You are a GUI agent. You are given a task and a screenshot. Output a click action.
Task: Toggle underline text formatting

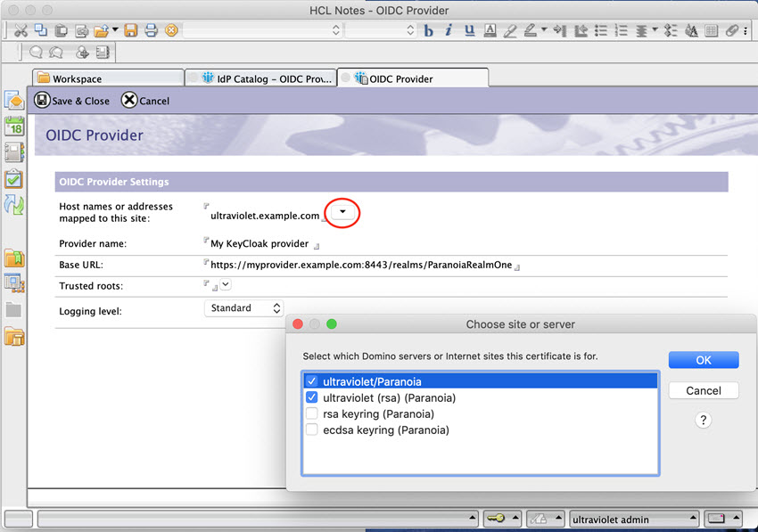coord(469,30)
